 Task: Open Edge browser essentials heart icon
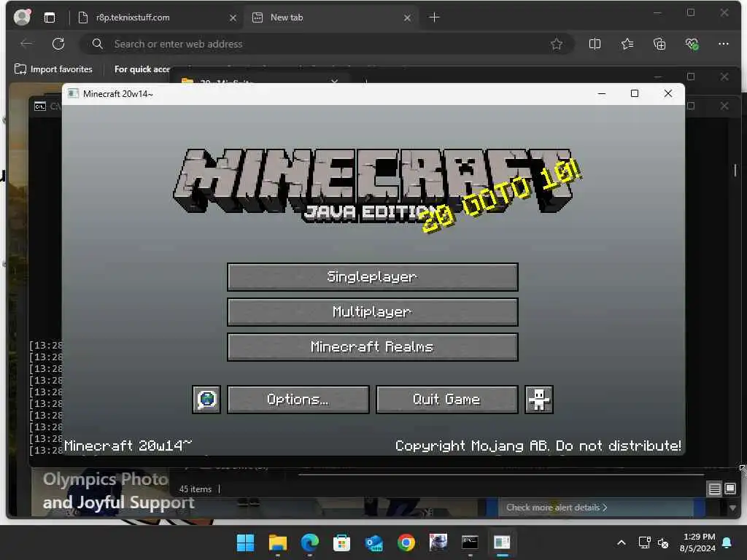coord(692,44)
